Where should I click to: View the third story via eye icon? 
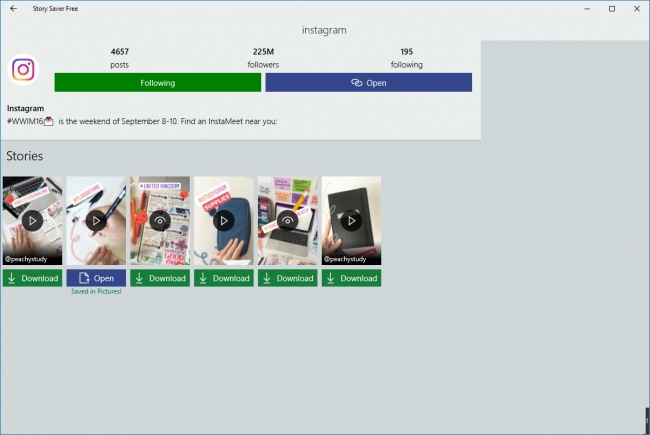[x=160, y=221]
